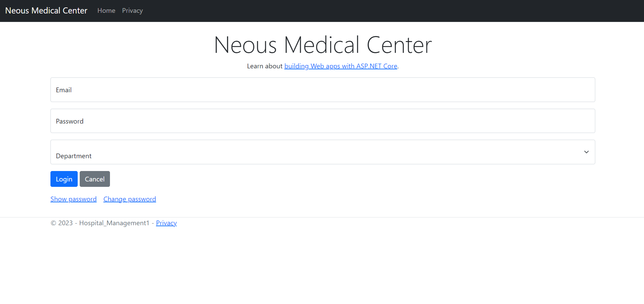
Task: Open the Change password link
Action: pos(129,199)
